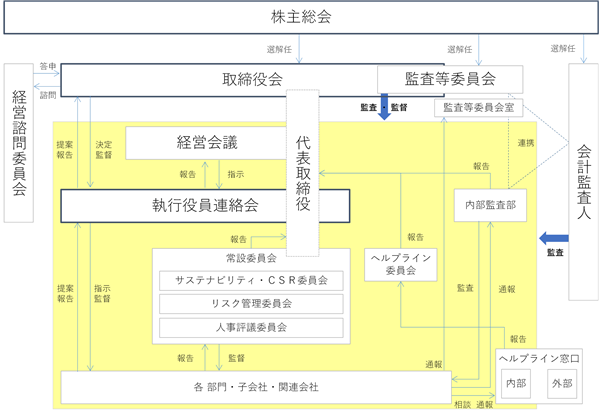Click the リスク管理委員会 box
The width and height of the screenshot is (599, 415).
[x=251, y=304]
